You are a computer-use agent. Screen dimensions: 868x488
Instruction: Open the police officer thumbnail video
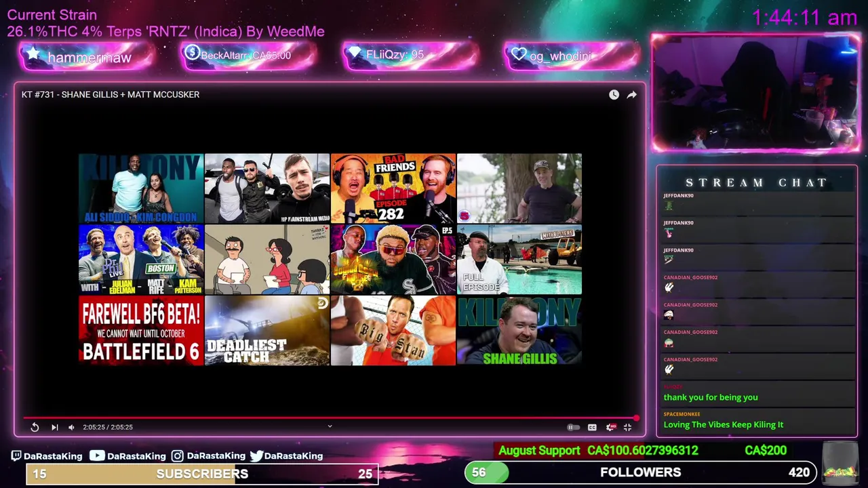(267, 188)
